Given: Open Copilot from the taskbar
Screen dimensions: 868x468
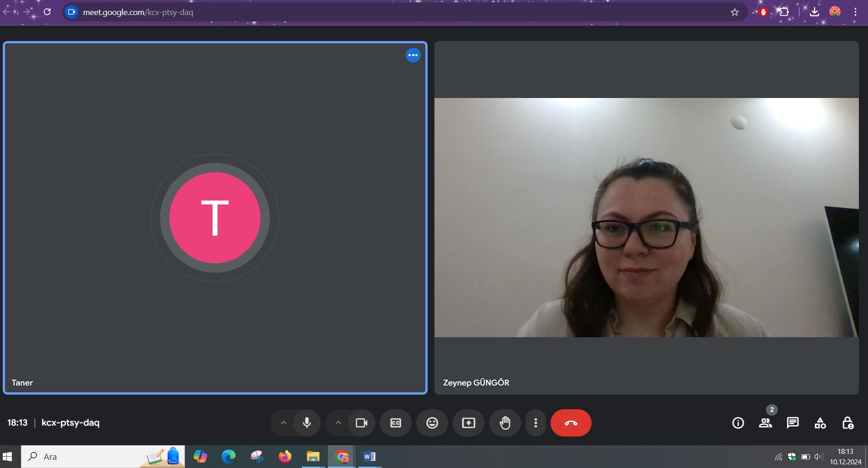Looking at the screenshot, I should (200, 457).
